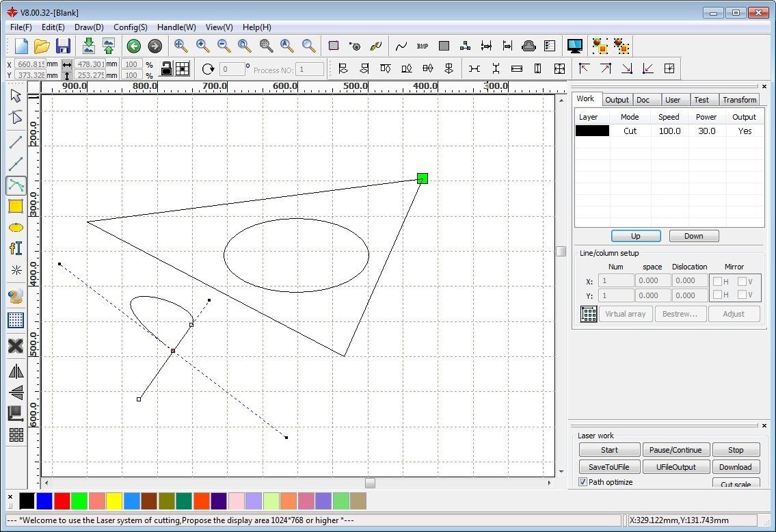
Task: Switch to the Output tab
Action: [617, 100]
